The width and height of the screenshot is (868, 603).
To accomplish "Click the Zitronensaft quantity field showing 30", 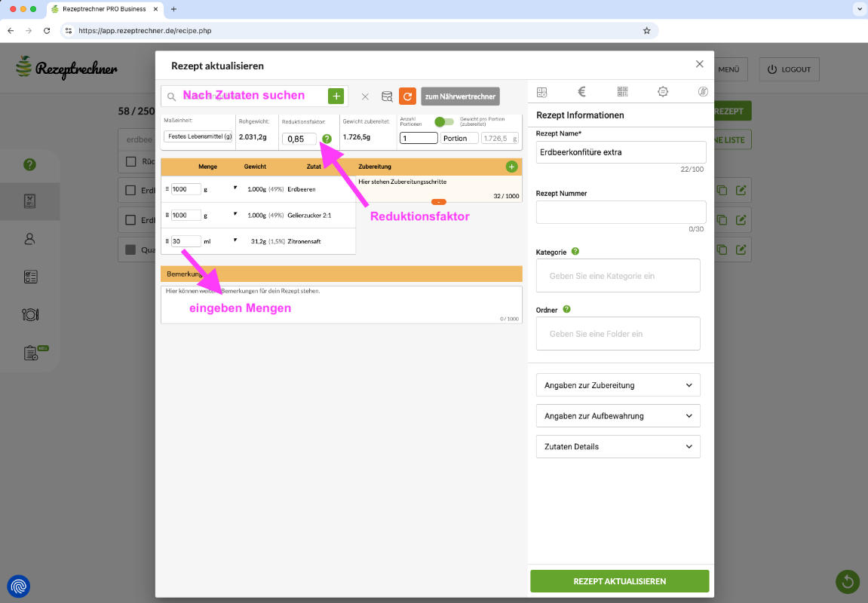I will coord(186,241).
